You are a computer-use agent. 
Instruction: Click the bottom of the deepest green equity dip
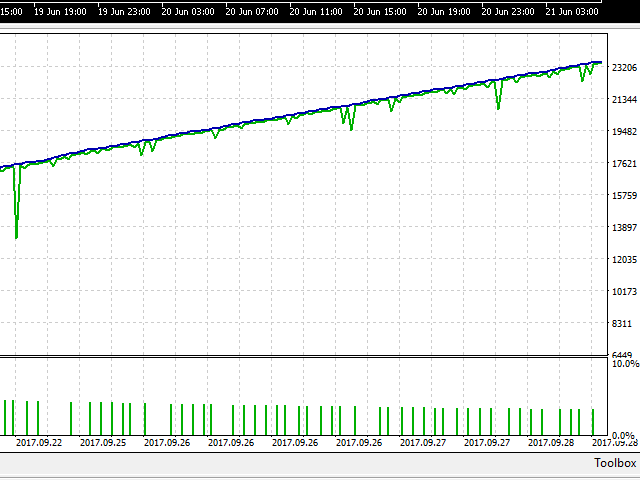[16, 237]
